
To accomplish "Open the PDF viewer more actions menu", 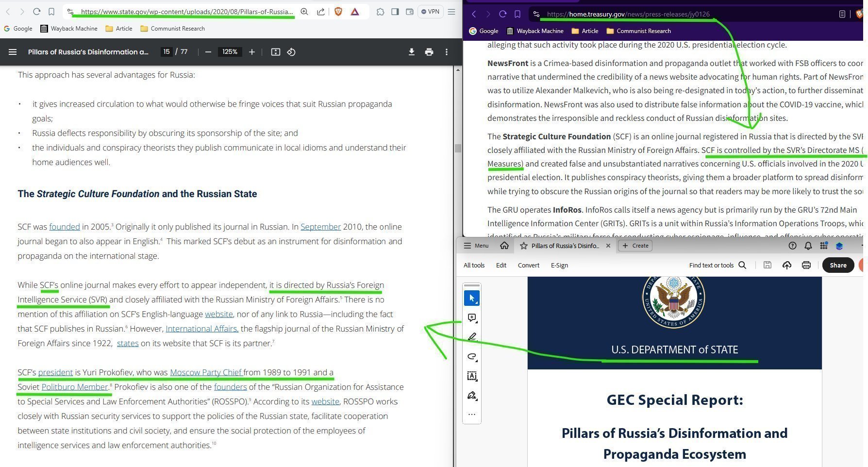I will [447, 52].
